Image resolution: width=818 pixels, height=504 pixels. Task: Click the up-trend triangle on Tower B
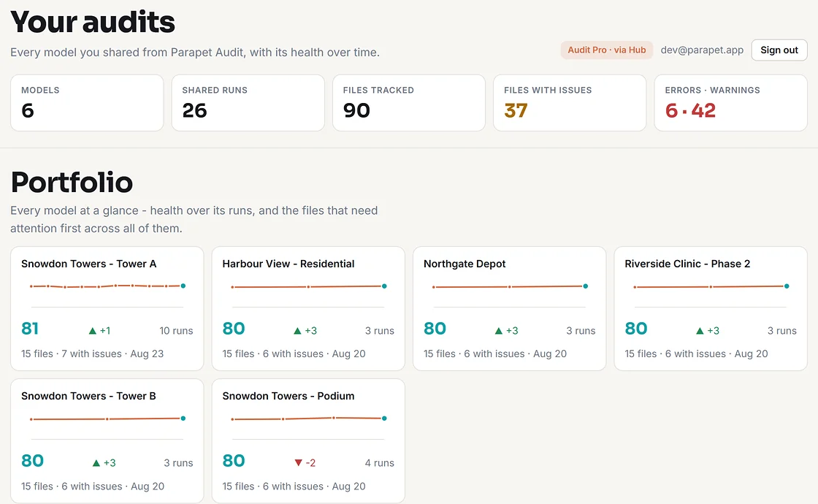96,463
